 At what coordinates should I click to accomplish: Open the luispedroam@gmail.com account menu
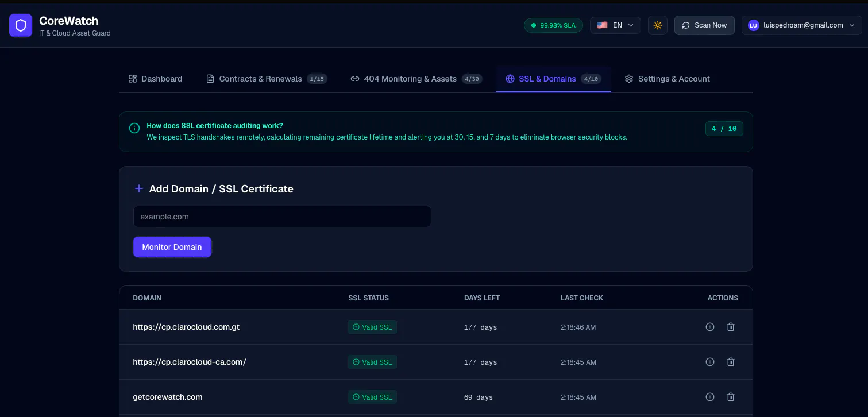click(802, 25)
